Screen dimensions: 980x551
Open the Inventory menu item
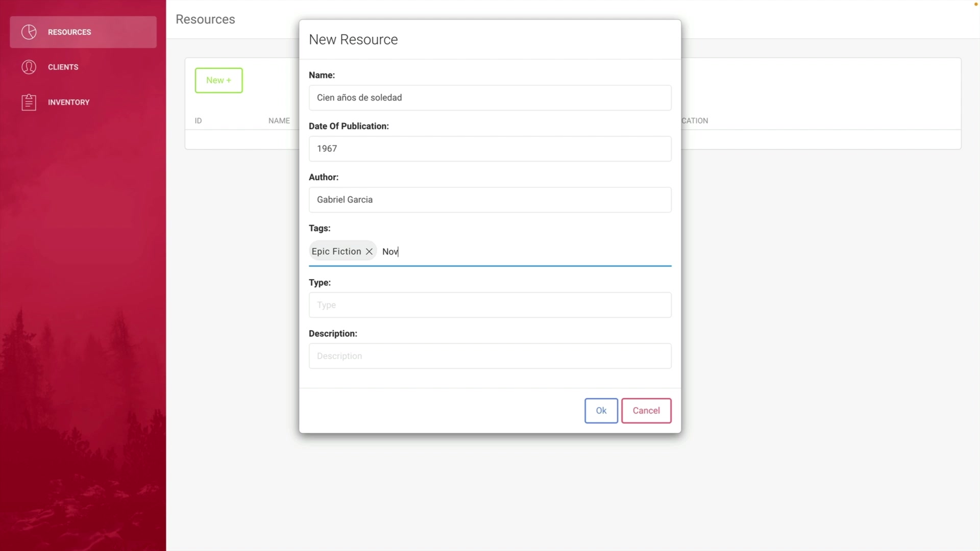pyautogui.click(x=68, y=102)
